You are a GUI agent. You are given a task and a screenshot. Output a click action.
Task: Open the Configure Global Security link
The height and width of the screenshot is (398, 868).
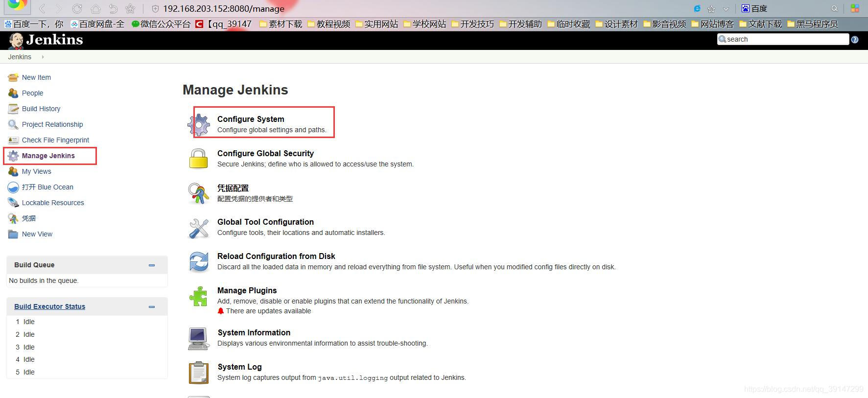(x=265, y=153)
